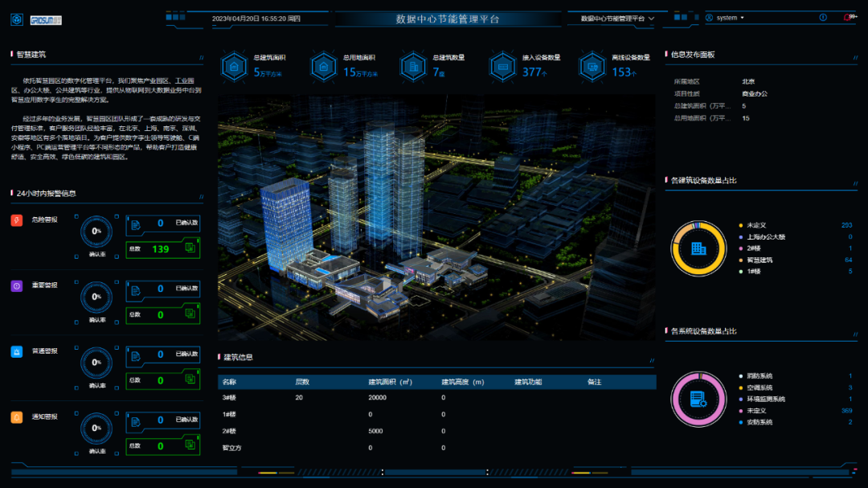This screenshot has width=868, height=488.
Task: Click 危险警报 0% 确认率 circular gauge
Action: click(x=96, y=232)
